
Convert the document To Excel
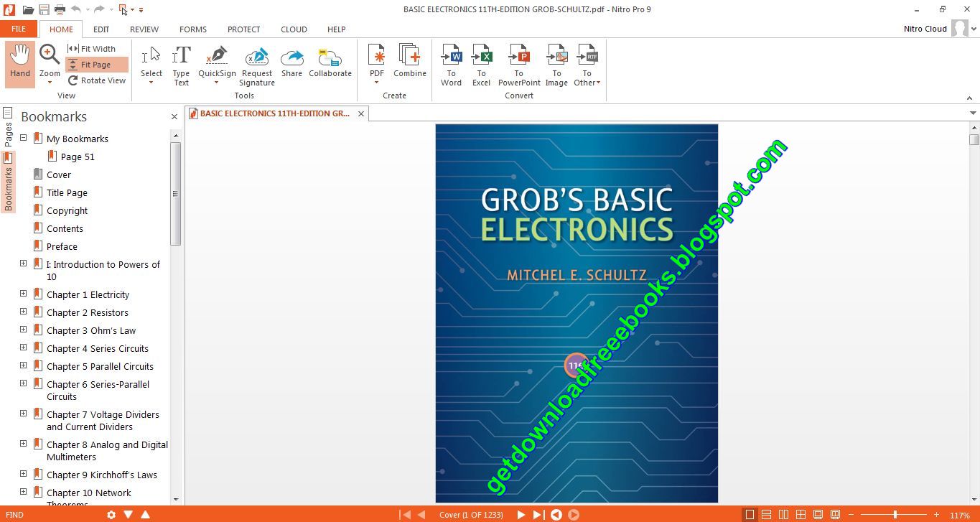pyautogui.click(x=482, y=65)
